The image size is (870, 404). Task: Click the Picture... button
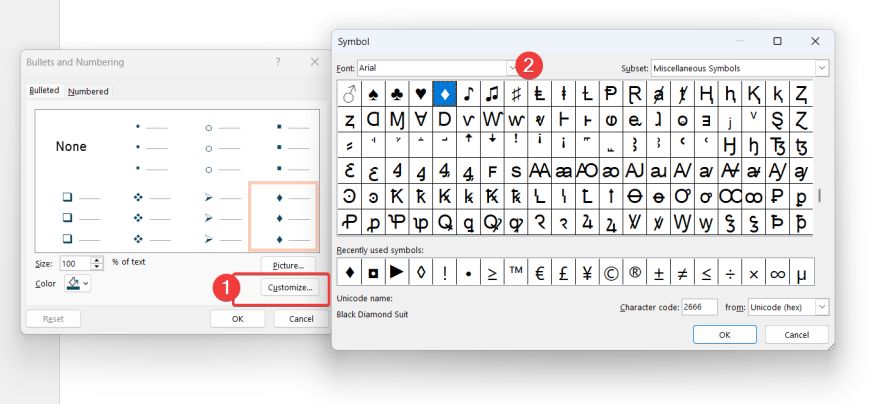click(289, 265)
